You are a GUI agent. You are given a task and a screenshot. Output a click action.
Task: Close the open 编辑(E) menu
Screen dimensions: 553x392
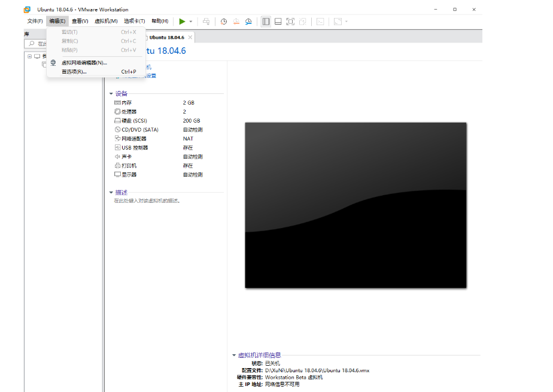pyautogui.click(x=57, y=21)
